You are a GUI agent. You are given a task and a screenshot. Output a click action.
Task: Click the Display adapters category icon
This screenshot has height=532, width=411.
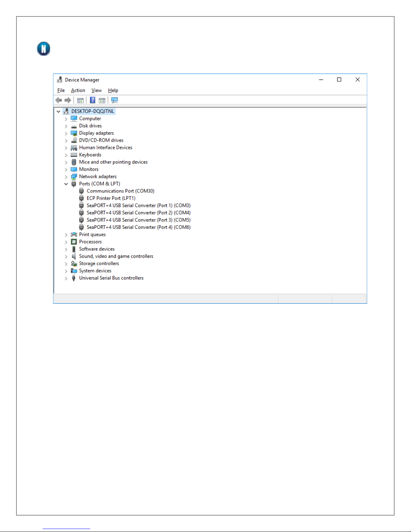point(74,133)
